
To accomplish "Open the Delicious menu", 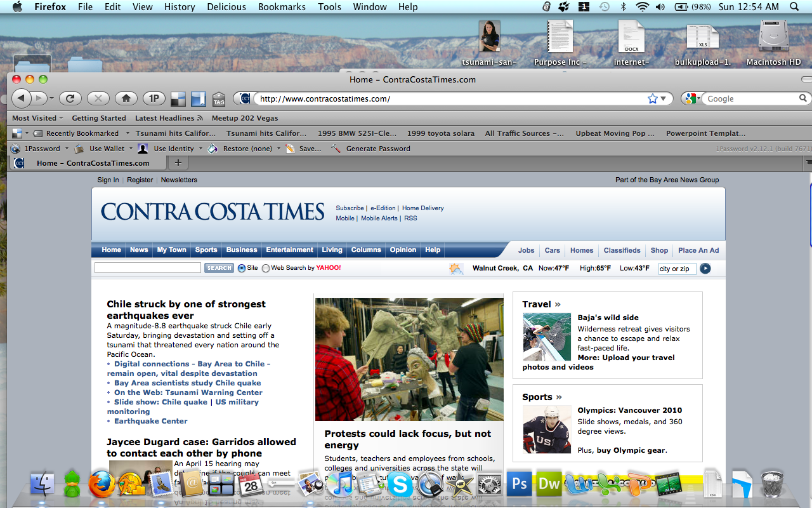I will (226, 7).
